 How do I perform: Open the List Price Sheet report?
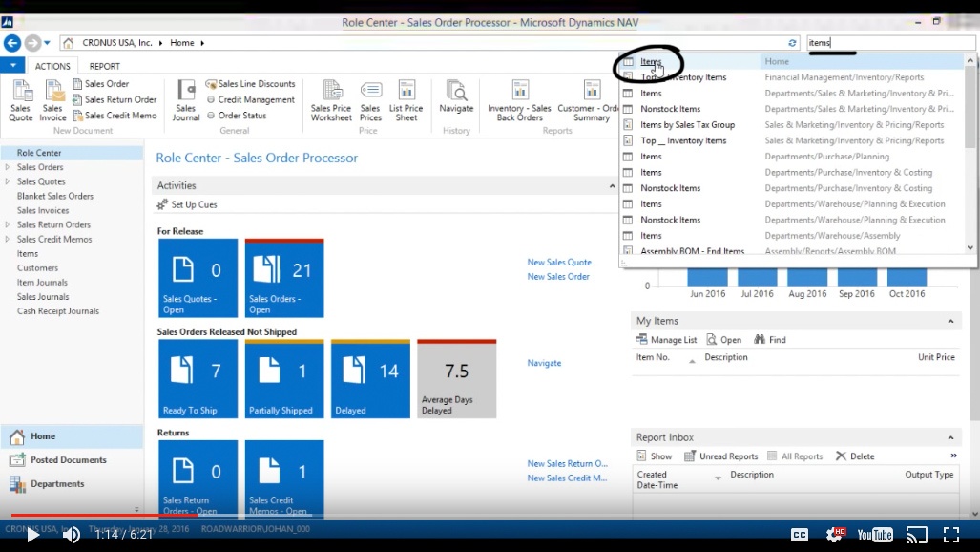point(407,101)
